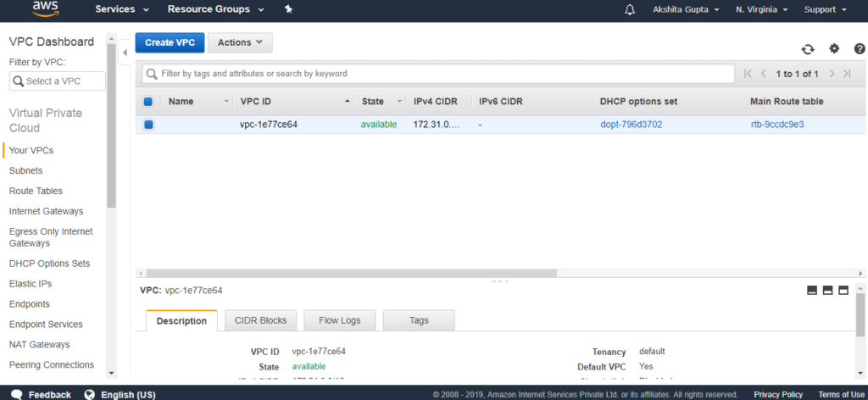Click the search magnifier in filter bar

click(x=151, y=74)
